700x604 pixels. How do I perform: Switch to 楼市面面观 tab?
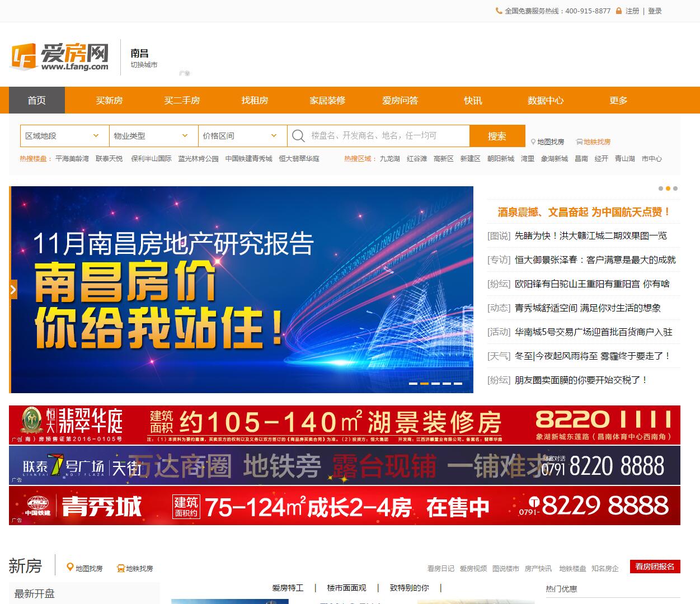(x=346, y=588)
